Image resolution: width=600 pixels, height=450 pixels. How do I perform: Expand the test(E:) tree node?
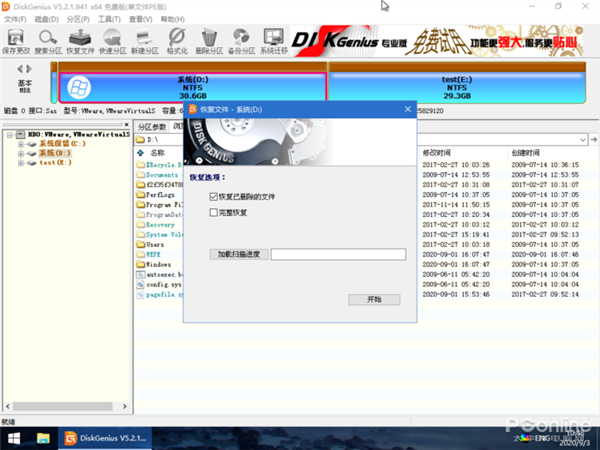(21, 162)
